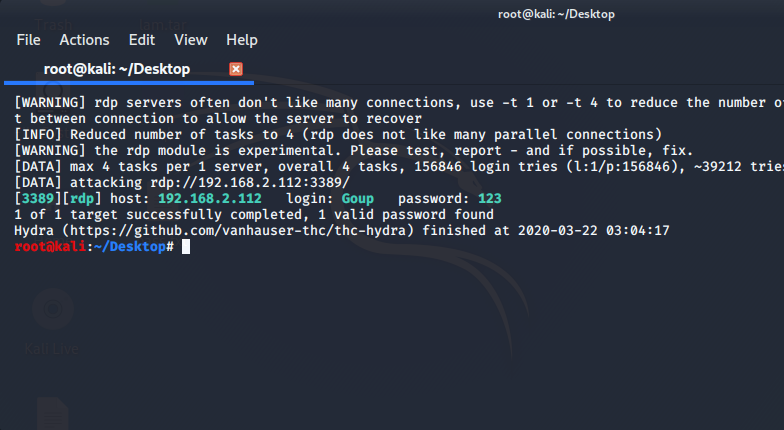This screenshot has width=784, height=430.
Task: Click the green host IP 192.168.2.112
Action: tap(210, 198)
